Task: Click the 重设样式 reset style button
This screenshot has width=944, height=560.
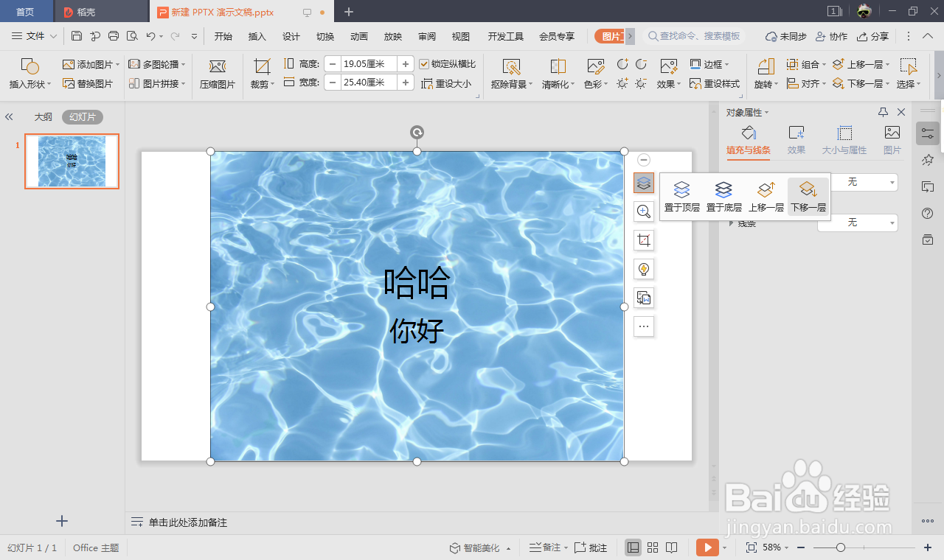Action: pos(715,84)
